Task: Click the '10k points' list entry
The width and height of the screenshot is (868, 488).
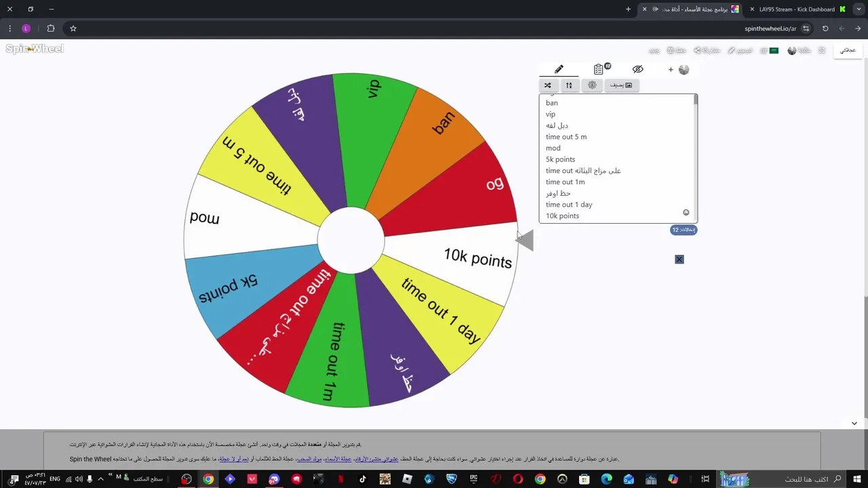Action: tap(562, 216)
